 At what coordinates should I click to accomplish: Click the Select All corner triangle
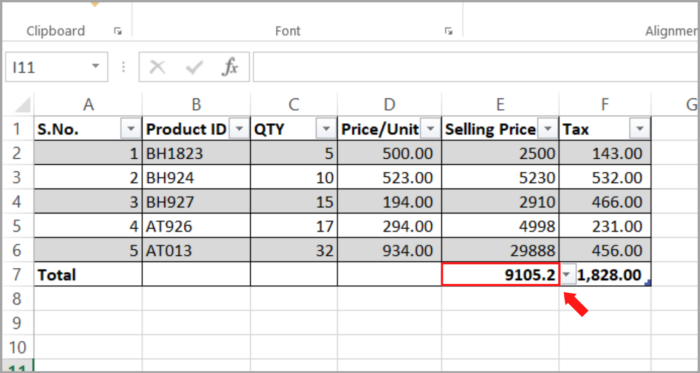coord(21,105)
